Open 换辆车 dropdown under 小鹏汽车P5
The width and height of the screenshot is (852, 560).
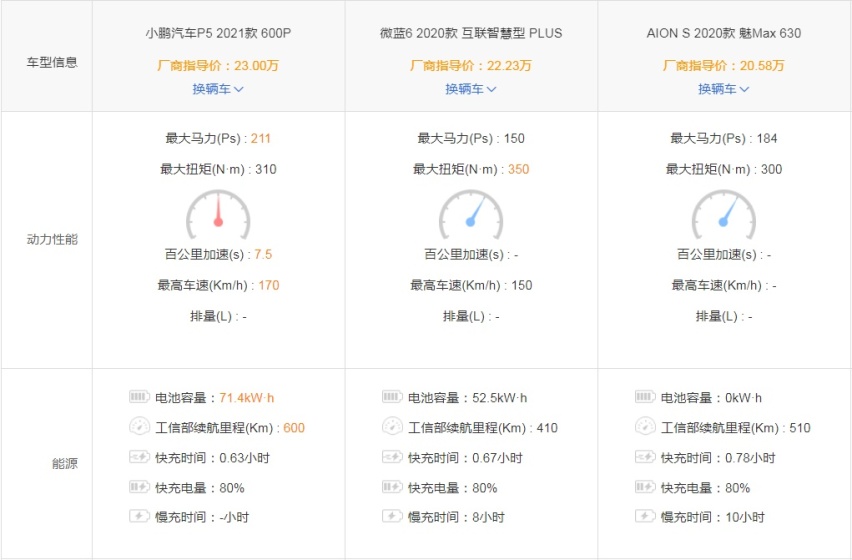(218, 89)
